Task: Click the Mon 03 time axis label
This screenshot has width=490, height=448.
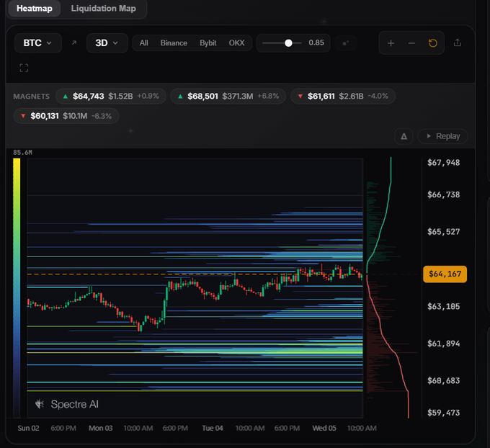Action: coord(101,428)
